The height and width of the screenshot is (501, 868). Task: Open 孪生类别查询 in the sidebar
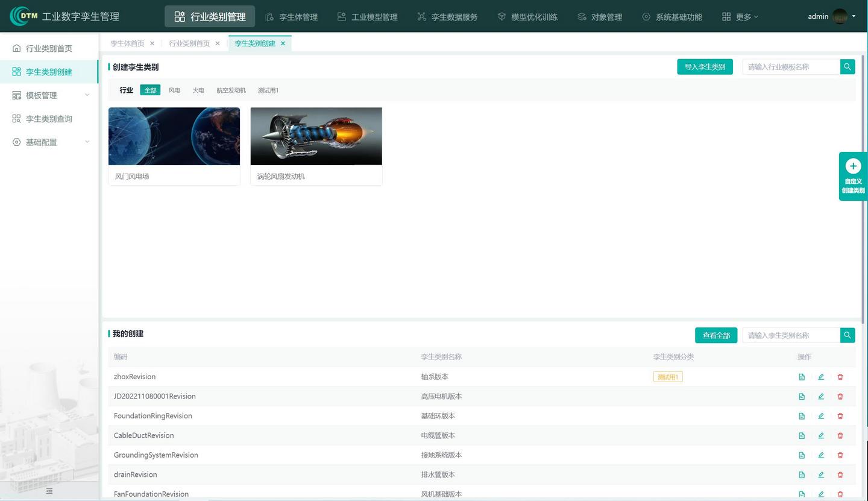(x=49, y=119)
